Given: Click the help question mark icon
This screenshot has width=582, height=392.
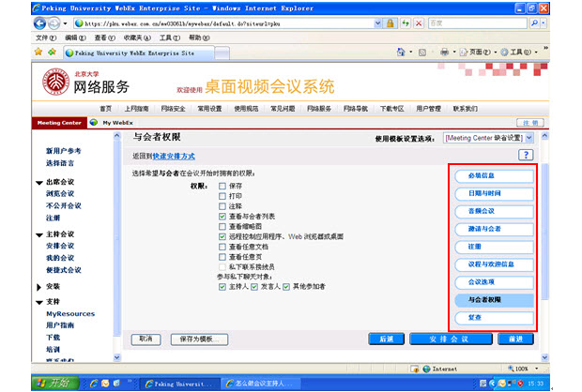Looking at the screenshot, I should tap(526, 155).
